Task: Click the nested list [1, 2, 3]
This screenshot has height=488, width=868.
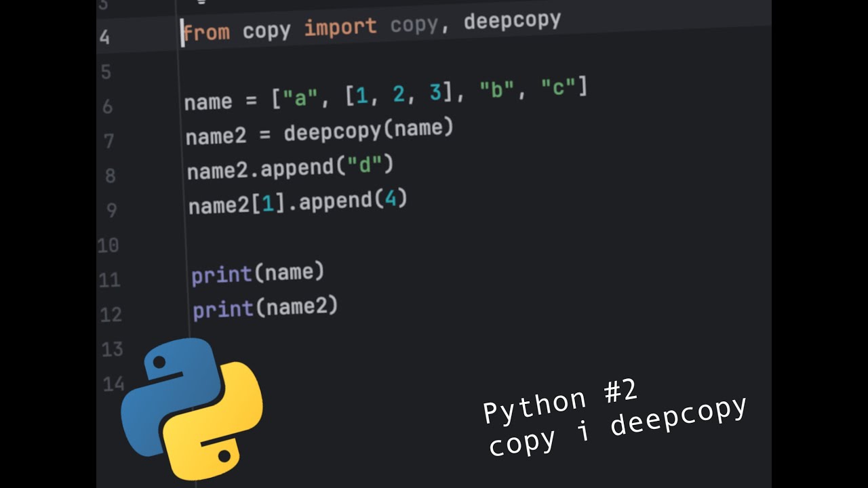Action: coord(399,94)
